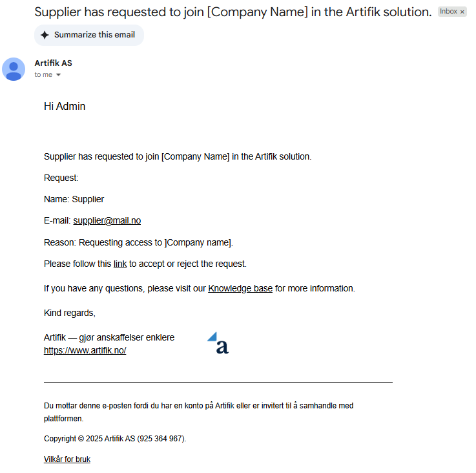Image resolution: width=476 pixels, height=473 pixels.
Task: Click the sparkle icon beside Summarize
Action: coord(45,35)
